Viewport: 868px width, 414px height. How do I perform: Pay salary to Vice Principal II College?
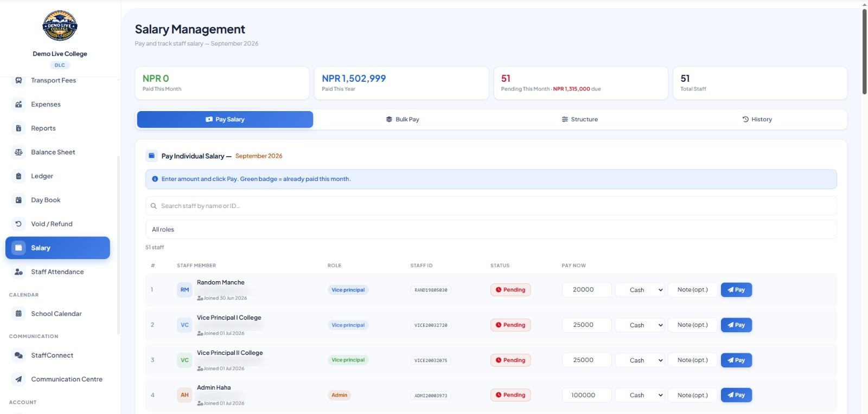pyautogui.click(x=736, y=360)
